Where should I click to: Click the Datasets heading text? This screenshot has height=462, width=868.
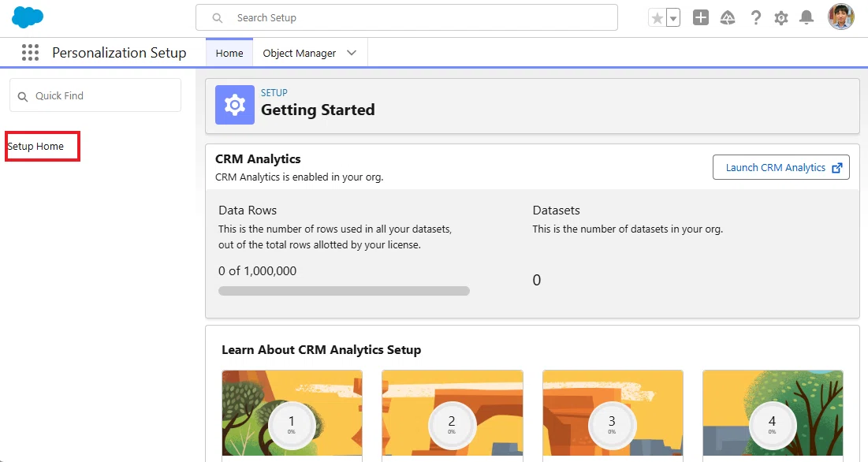pyautogui.click(x=557, y=211)
